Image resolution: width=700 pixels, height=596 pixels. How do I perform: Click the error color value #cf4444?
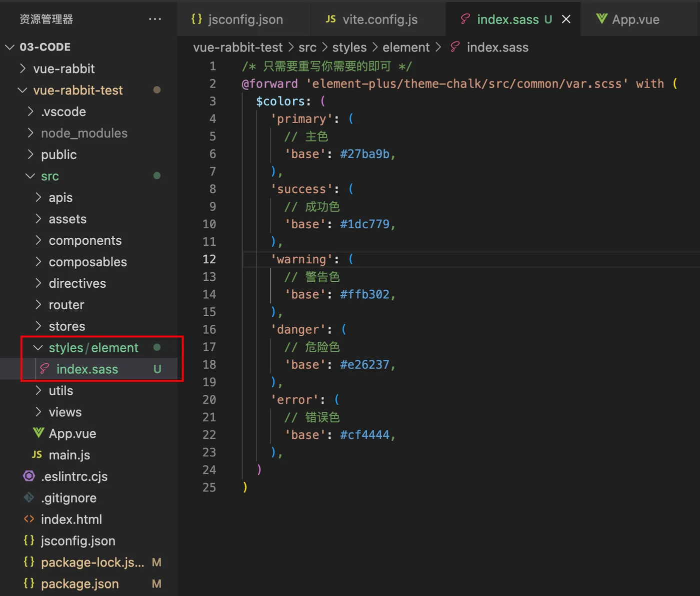click(365, 434)
